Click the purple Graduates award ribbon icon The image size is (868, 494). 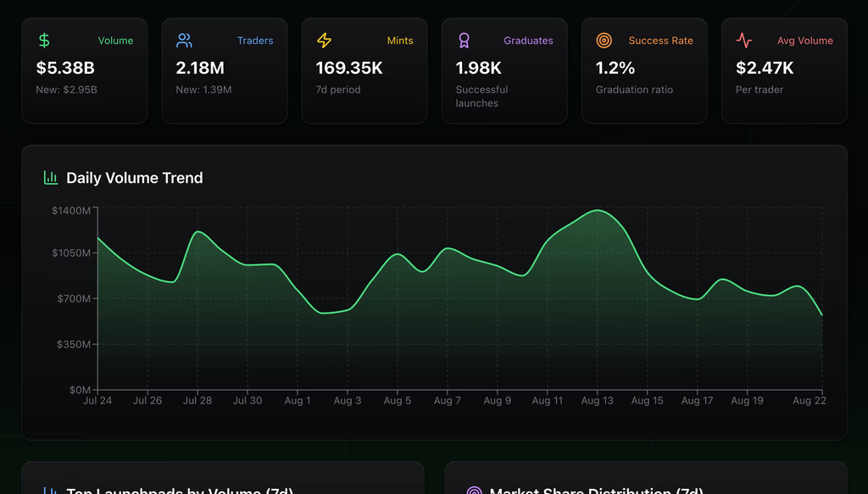pyautogui.click(x=464, y=41)
